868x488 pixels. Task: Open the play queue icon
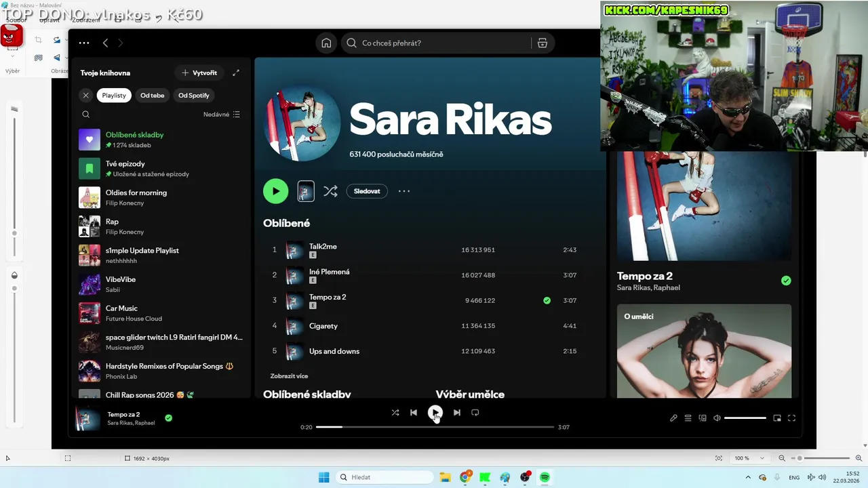[x=688, y=418]
